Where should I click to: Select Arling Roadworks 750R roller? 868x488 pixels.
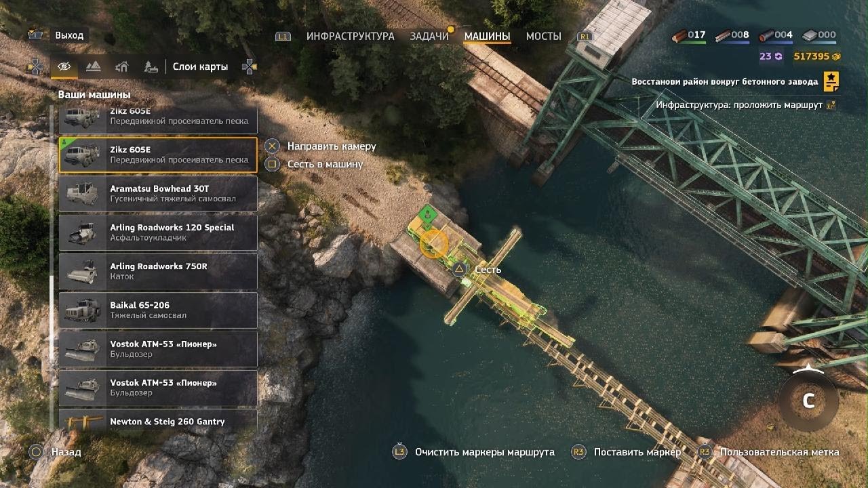click(x=158, y=271)
